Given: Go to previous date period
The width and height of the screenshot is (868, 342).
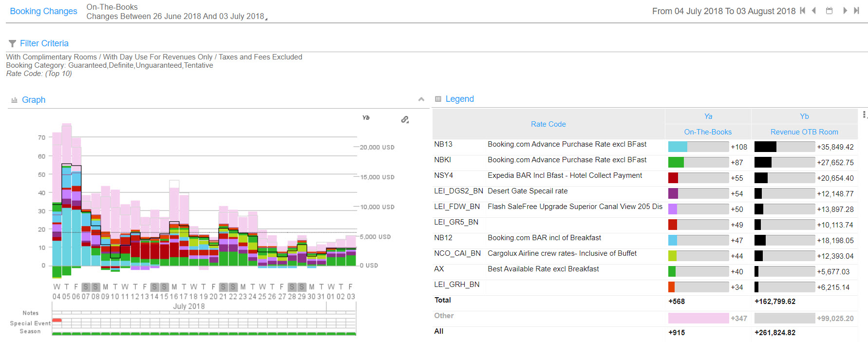Looking at the screenshot, I should 814,11.
